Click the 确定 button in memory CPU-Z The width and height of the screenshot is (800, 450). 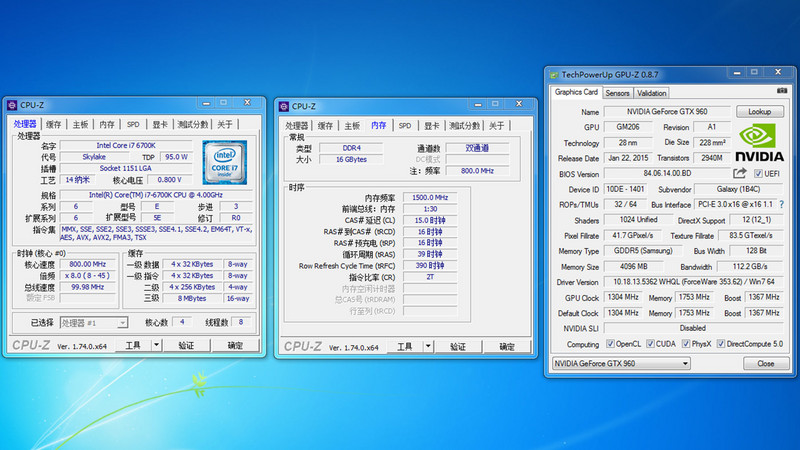click(507, 347)
